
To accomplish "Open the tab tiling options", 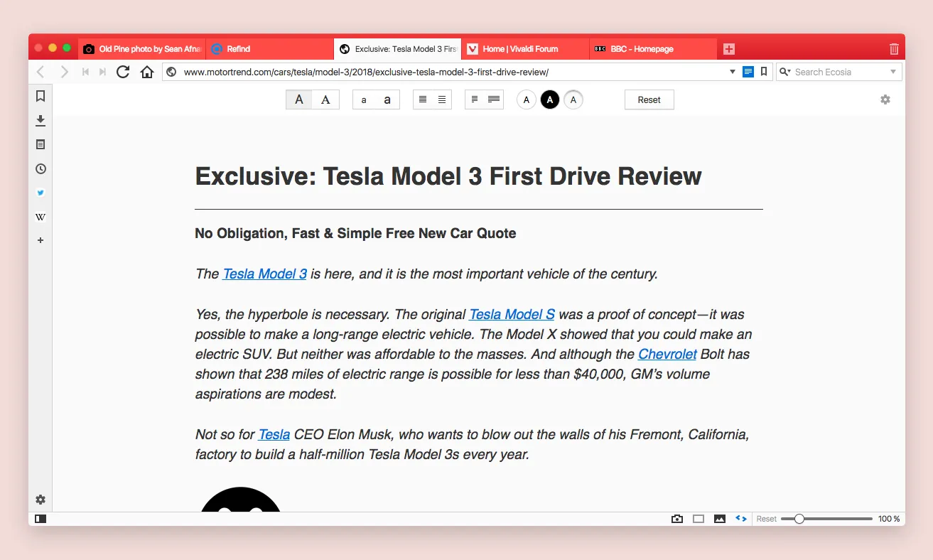I will 699,519.
